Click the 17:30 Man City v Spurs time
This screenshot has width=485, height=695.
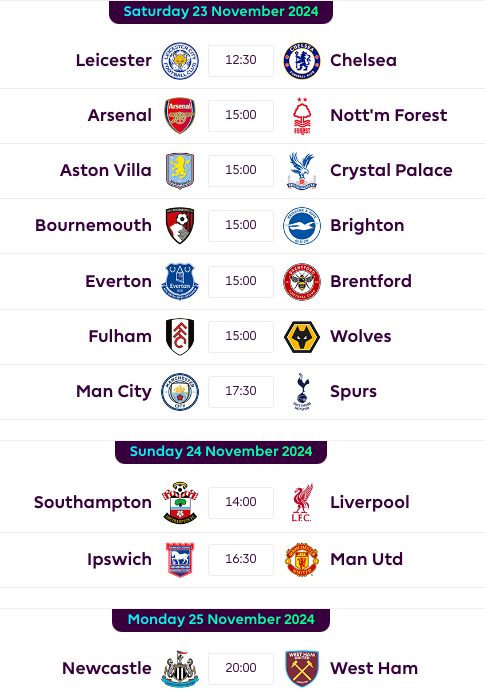(241, 391)
